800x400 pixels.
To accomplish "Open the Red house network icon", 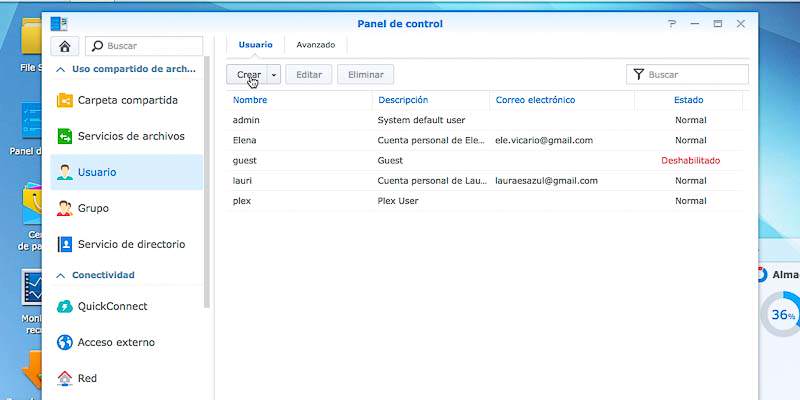I will coord(65,379).
